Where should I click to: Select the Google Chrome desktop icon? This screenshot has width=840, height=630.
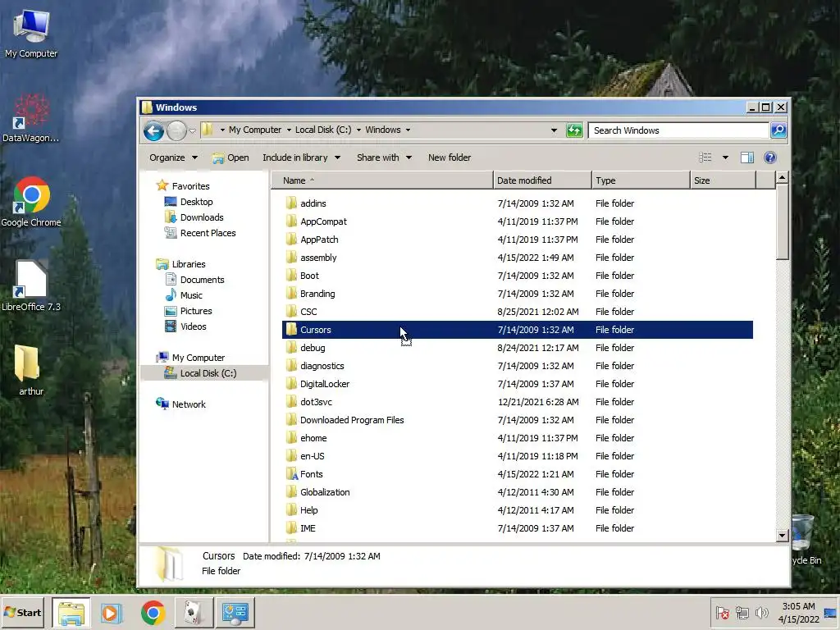[31, 202]
